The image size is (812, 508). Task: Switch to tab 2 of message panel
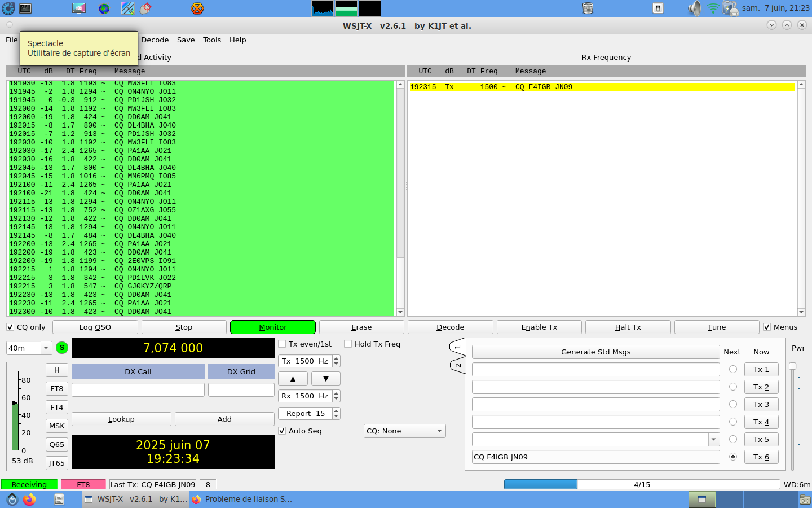(x=458, y=366)
